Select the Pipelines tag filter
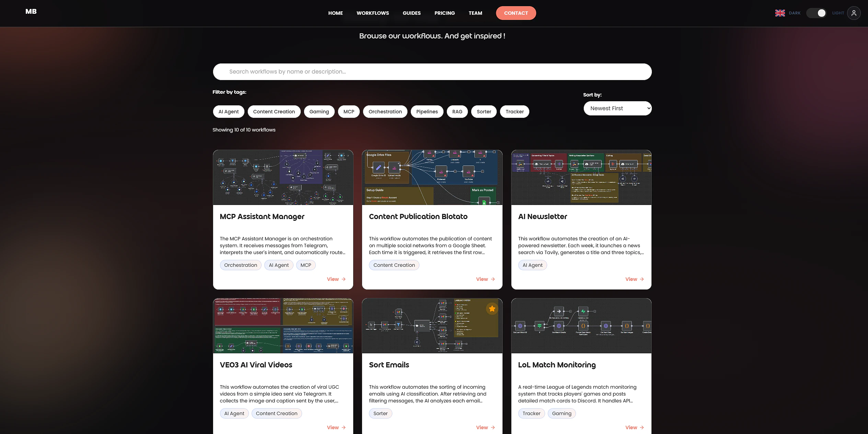The width and height of the screenshot is (868, 434). click(x=427, y=112)
